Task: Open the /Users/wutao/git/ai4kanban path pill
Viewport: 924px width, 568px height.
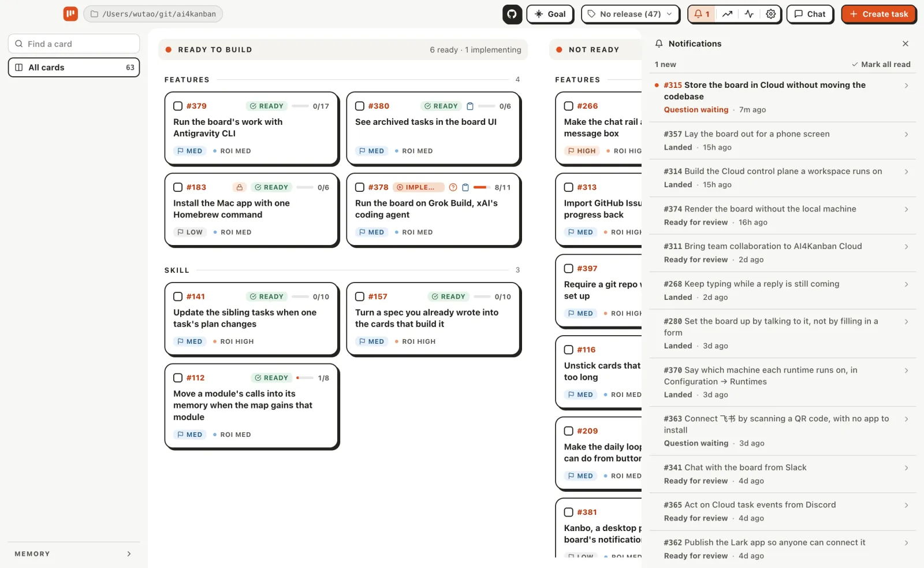Action: coord(153,14)
